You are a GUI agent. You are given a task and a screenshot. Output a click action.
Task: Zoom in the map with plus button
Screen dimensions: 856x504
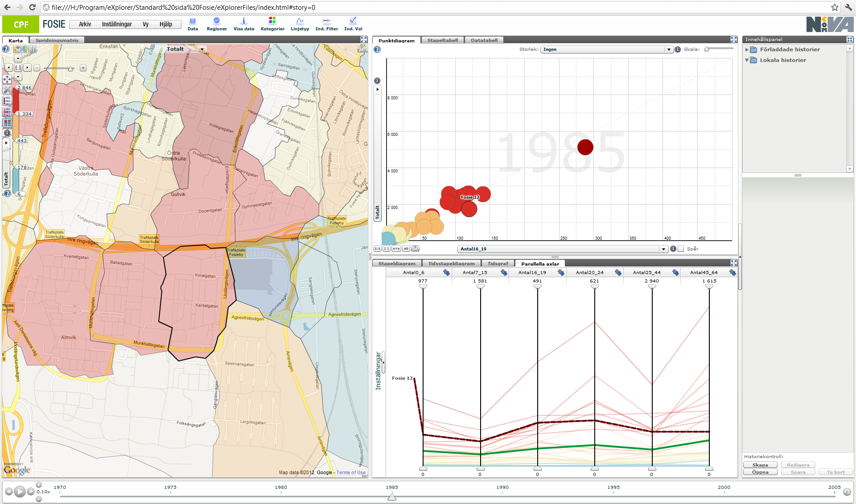click(83, 68)
